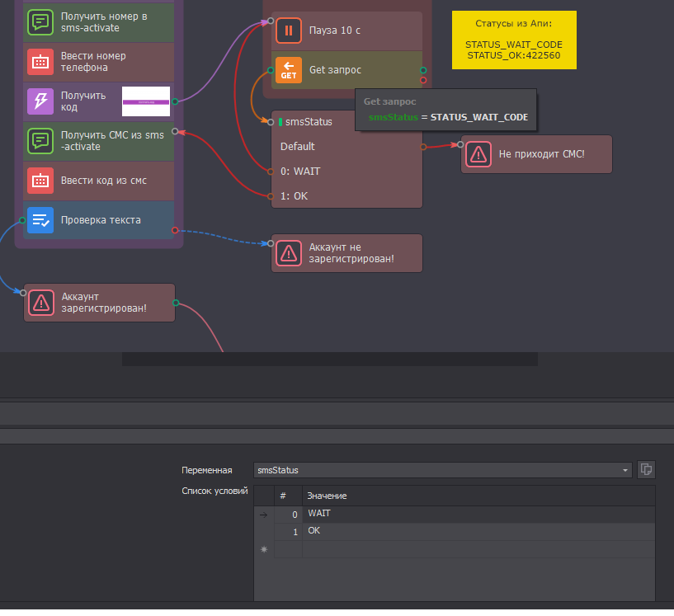Select the Проверка текста block icon
This screenshot has width=674, height=616.
click(40, 220)
